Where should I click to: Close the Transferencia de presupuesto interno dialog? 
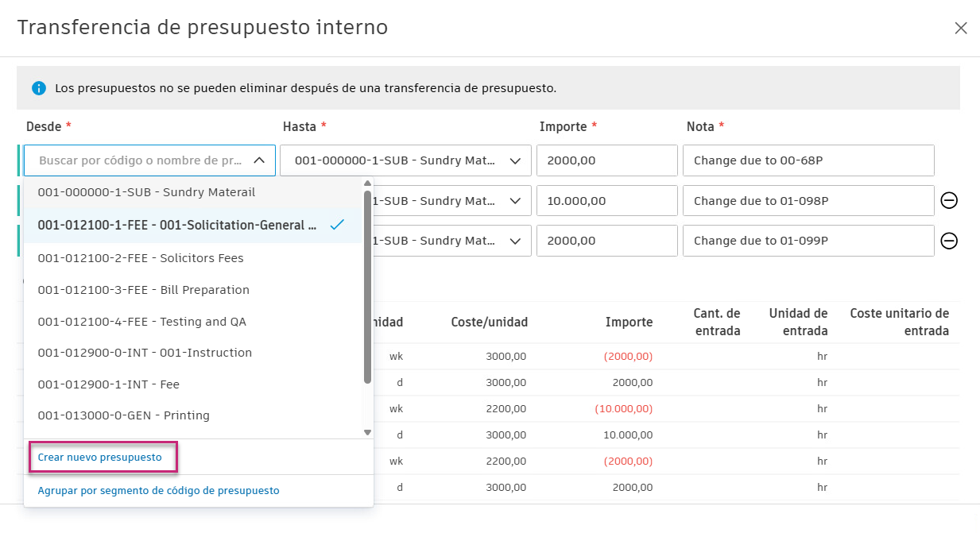960,27
